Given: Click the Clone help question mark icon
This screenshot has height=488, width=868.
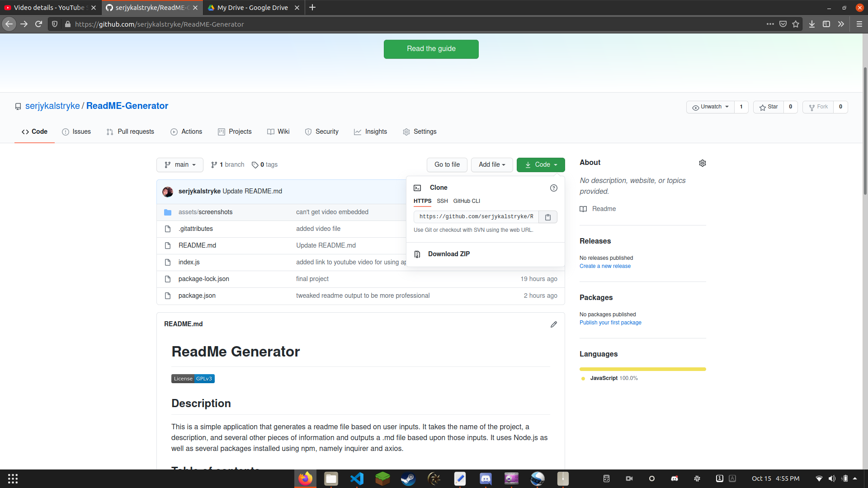Looking at the screenshot, I should [x=553, y=188].
